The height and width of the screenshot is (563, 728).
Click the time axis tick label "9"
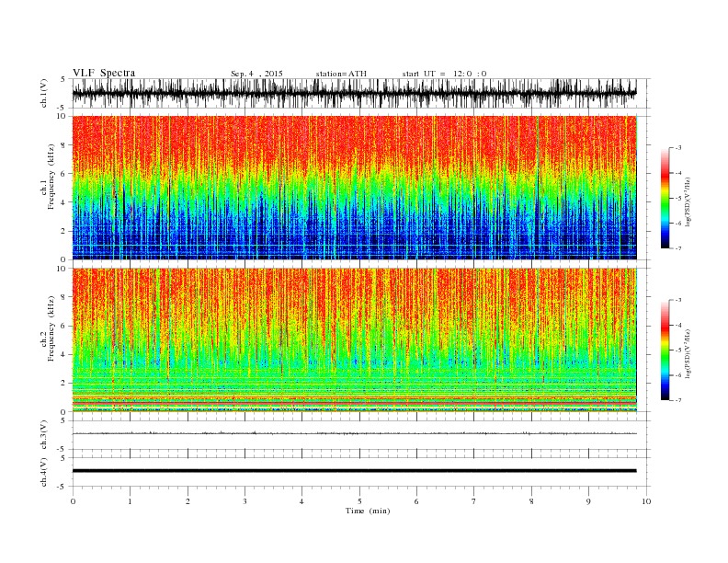(x=588, y=501)
